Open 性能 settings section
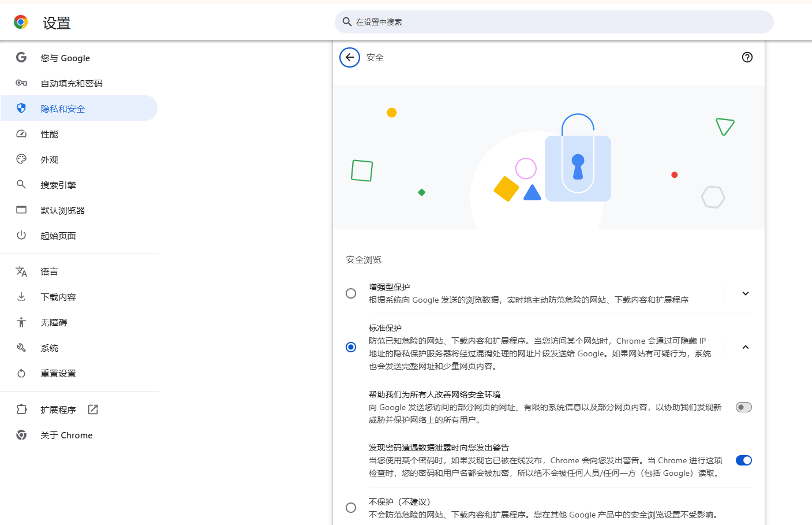This screenshot has width=812, height=525. pyautogui.click(x=79, y=134)
